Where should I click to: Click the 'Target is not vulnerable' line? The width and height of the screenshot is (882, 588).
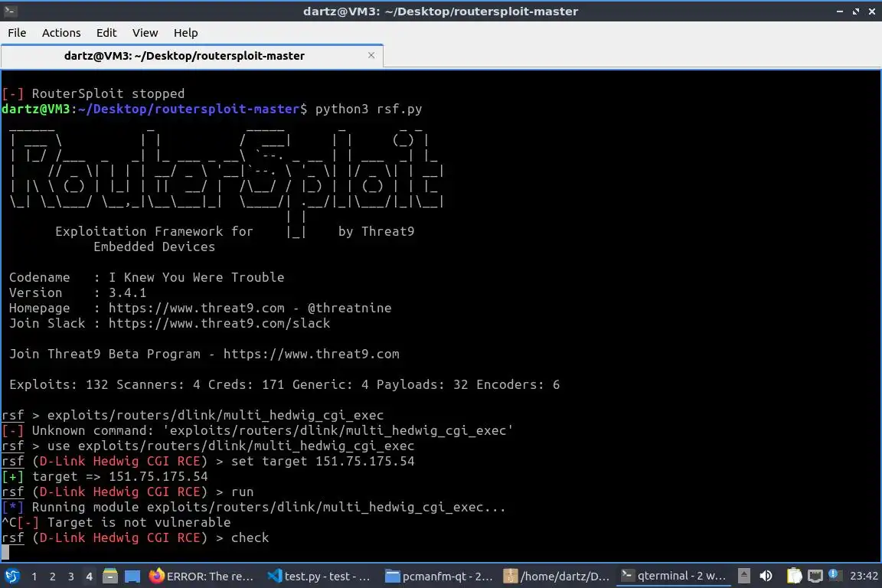(139, 523)
